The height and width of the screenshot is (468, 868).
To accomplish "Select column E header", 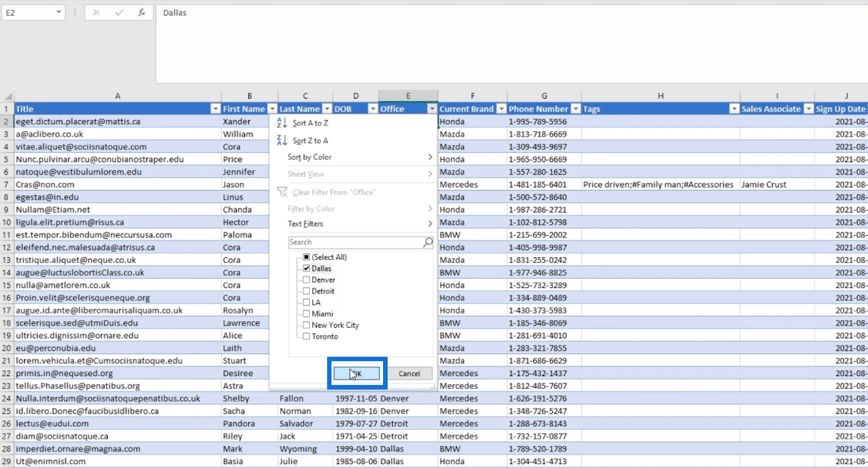I will click(x=408, y=96).
